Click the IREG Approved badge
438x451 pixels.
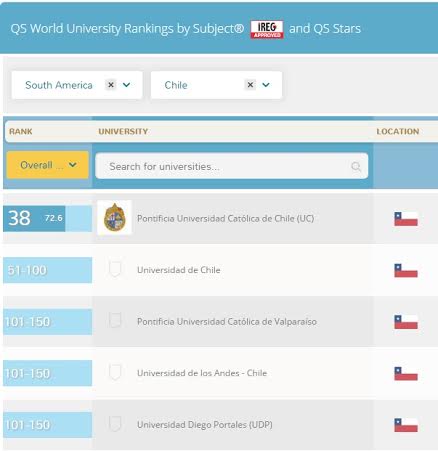pyautogui.click(x=267, y=29)
